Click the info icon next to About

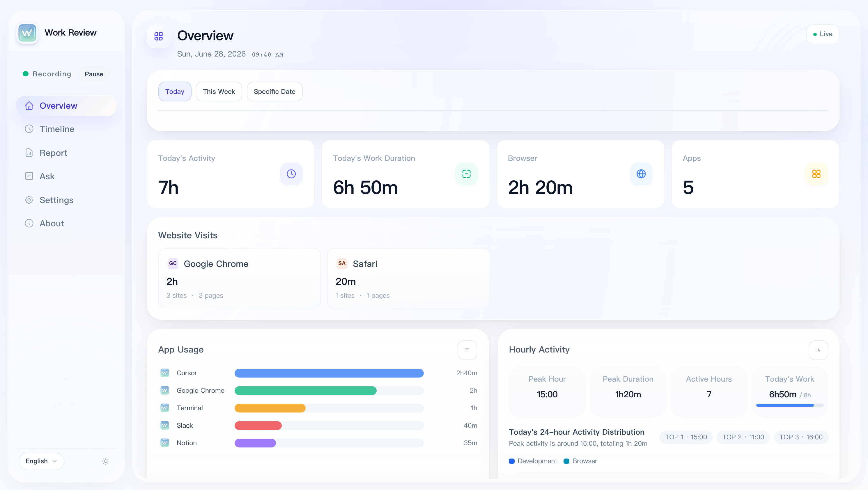coord(29,223)
